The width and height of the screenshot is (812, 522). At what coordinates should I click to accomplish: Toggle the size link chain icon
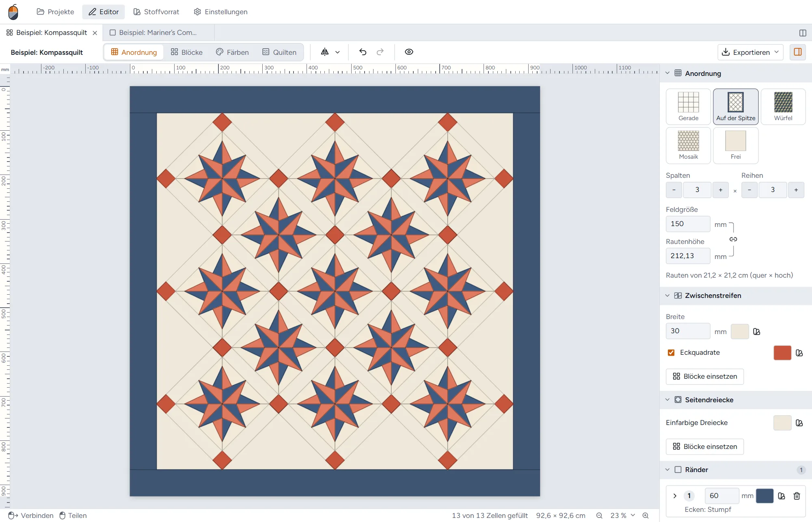pos(733,239)
